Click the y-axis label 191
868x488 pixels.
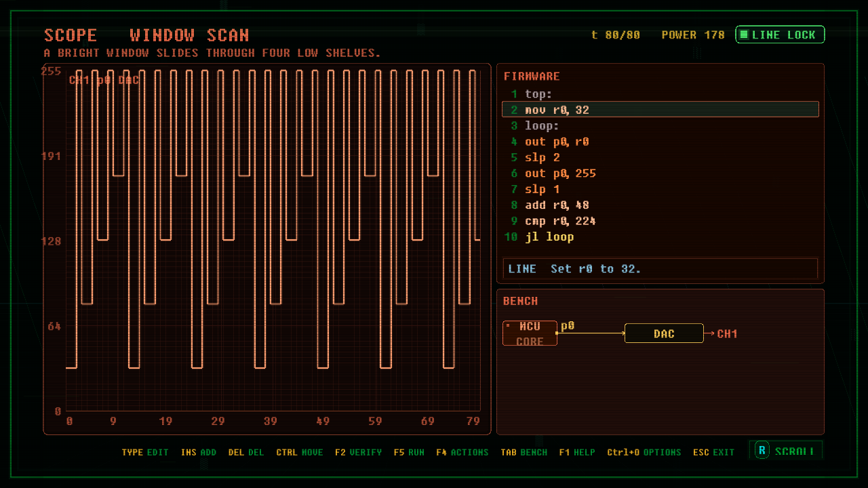pyautogui.click(x=52, y=156)
